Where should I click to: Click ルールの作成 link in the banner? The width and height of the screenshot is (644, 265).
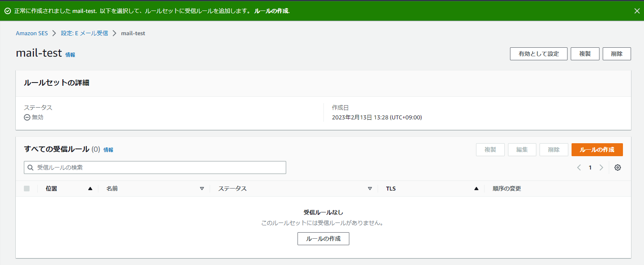click(x=272, y=11)
